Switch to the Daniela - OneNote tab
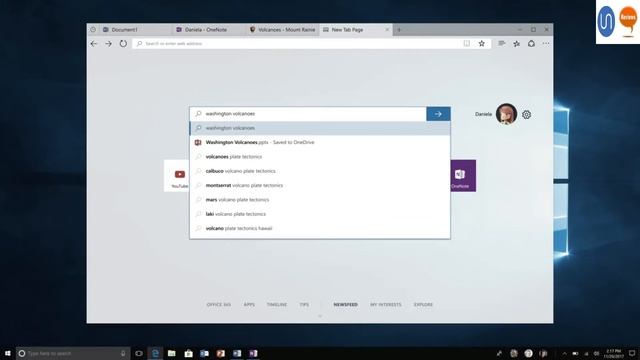This screenshot has width=640, height=360. [x=209, y=30]
